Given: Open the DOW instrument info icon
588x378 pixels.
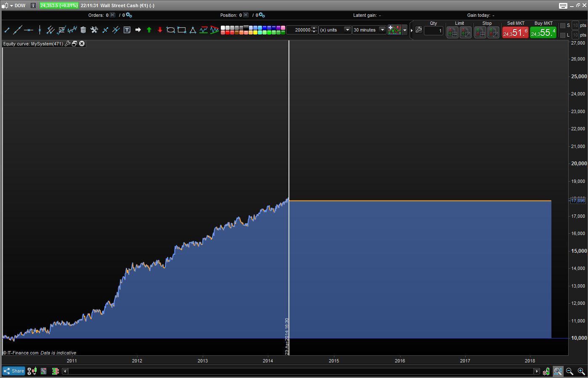Looking at the screenshot, I should [33, 5].
